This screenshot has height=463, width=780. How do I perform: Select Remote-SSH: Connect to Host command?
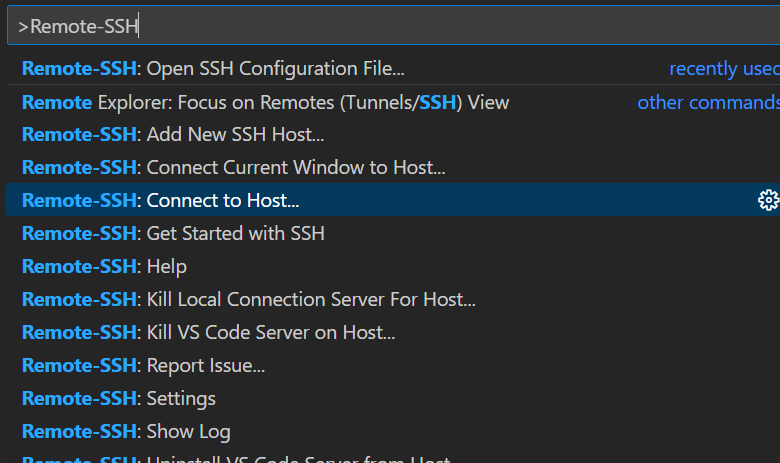[392, 200]
